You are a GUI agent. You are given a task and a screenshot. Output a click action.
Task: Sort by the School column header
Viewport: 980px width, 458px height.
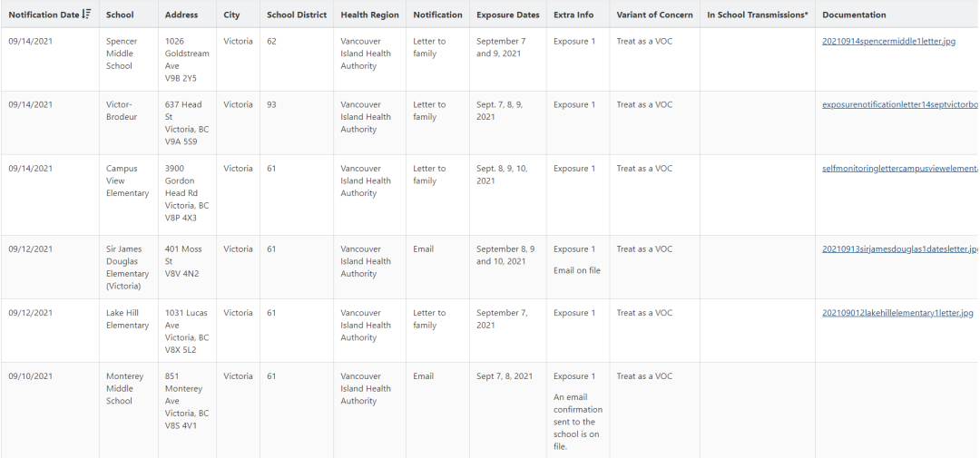coord(120,15)
